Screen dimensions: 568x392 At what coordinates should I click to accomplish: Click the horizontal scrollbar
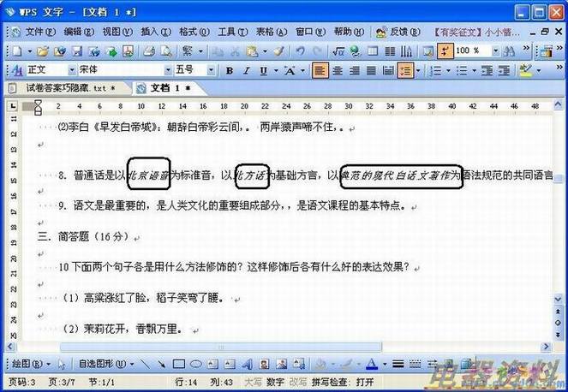point(283,346)
